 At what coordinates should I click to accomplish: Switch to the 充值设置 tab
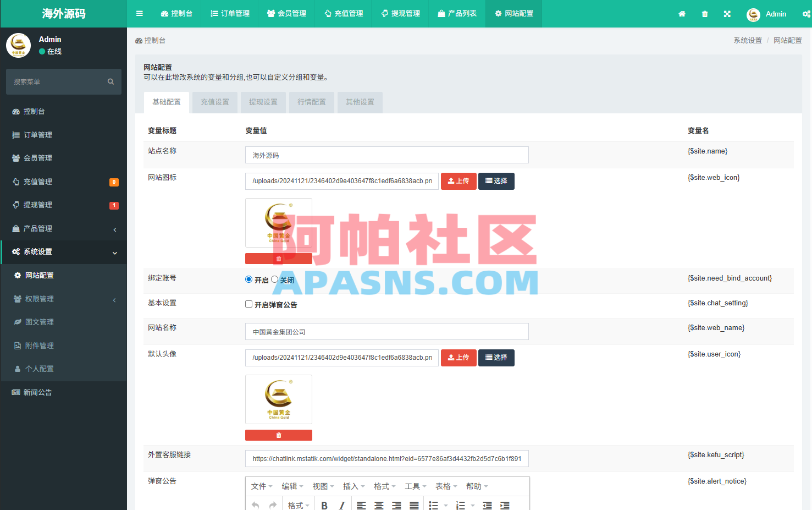[x=214, y=102]
